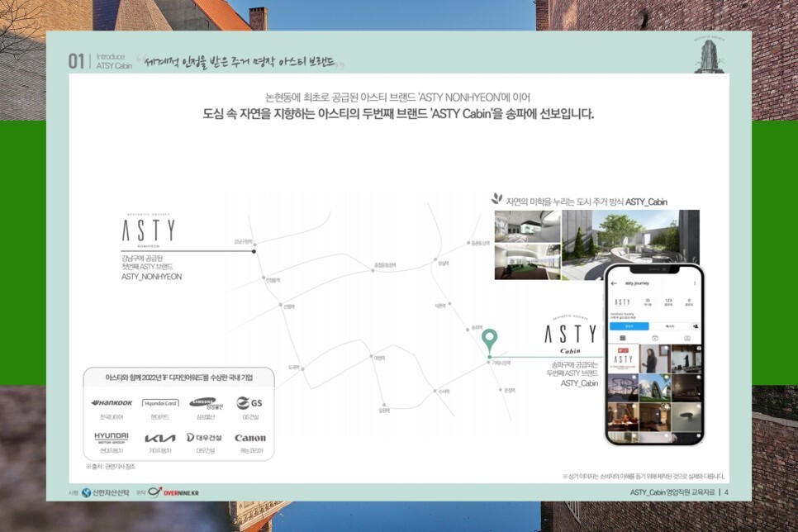This screenshot has height=532, width=798.
Task: Click the disclaimer note above the footer's right side
Action: click(644, 477)
